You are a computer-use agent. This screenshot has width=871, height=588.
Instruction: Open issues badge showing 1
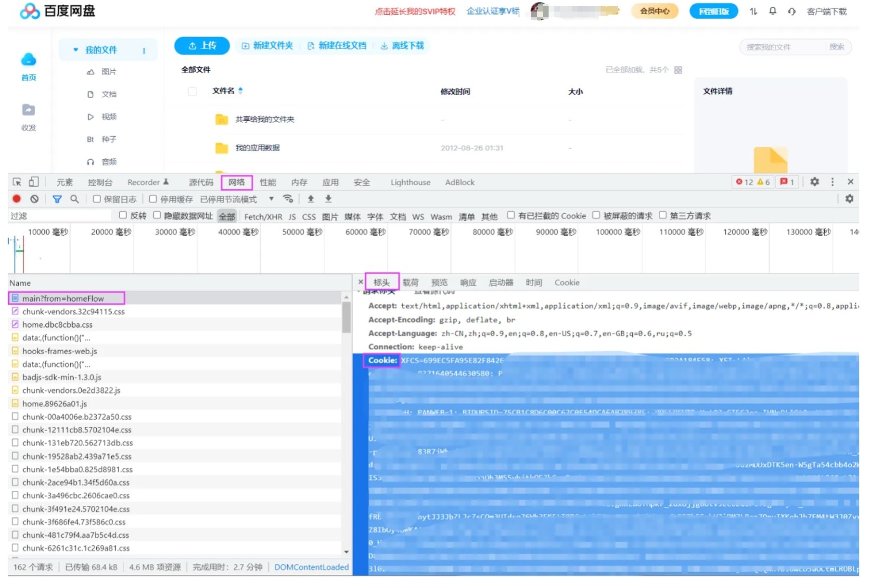(787, 182)
